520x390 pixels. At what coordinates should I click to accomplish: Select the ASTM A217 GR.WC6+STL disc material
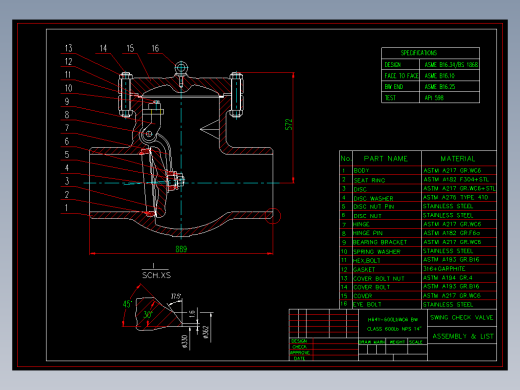pyautogui.click(x=459, y=188)
